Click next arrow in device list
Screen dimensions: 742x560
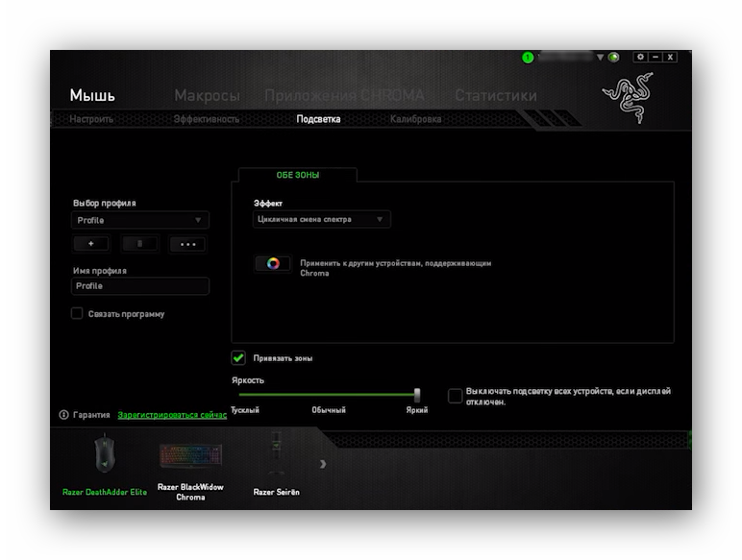tap(323, 464)
